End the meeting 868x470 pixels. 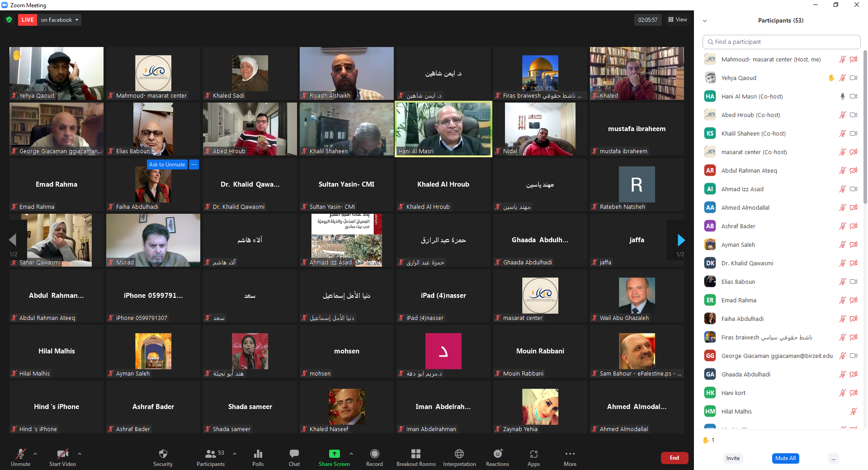(674, 458)
